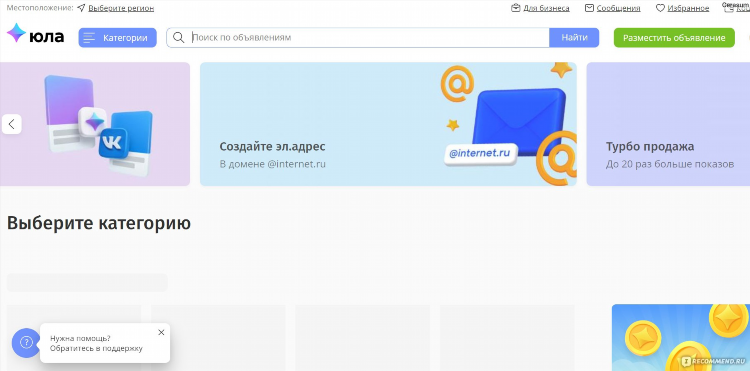Open the Создайте эл.адрес banner
750x371 pixels.
(388, 124)
